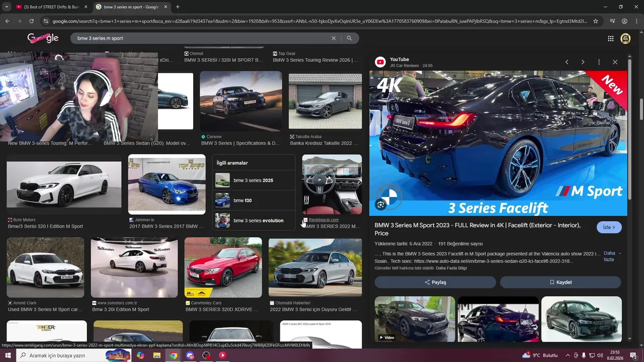Image resolution: width=644 pixels, height=362 pixels.
Task: Open File Explorer from the taskbar
Action: tap(157, 355)
